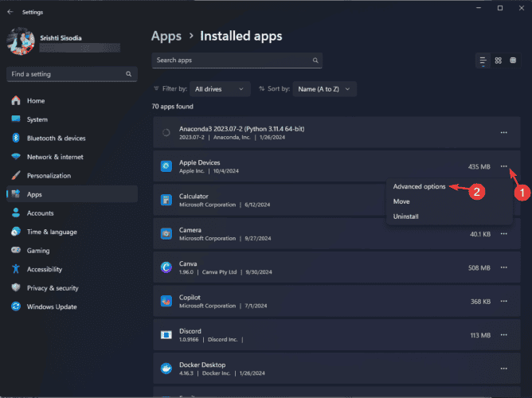Click the 113 MB size of Discord

(x=480, y=335)
